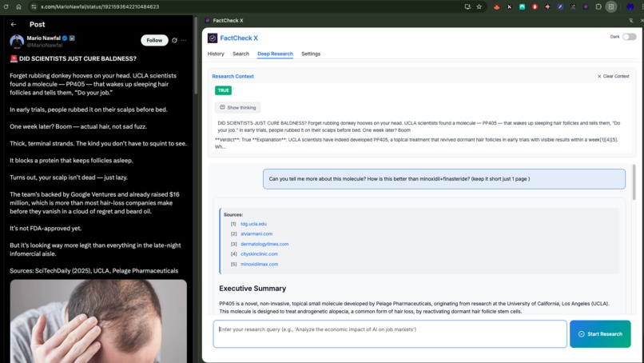Follow Mario Nawfal
The width and height of the screenshot is (644, 363).
point(154,40)
